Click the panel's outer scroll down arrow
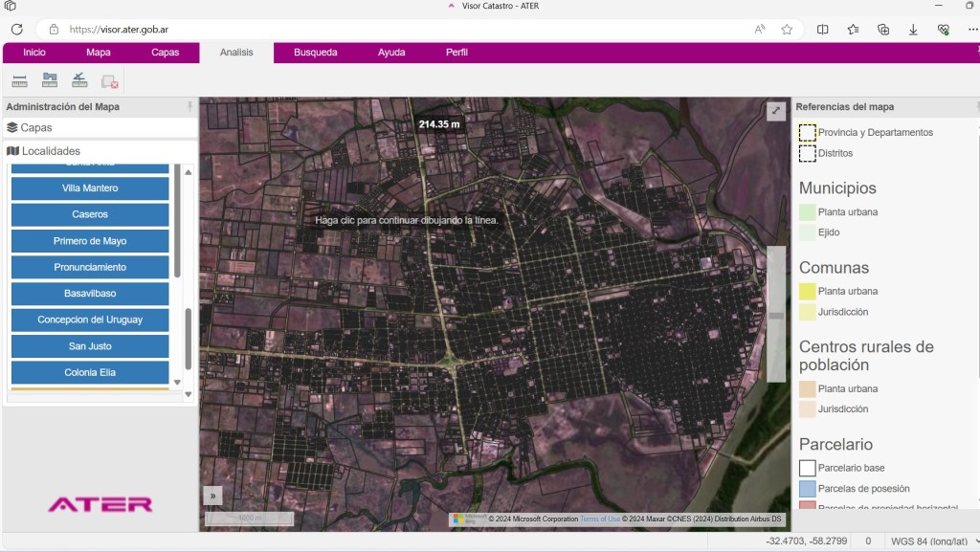The height and width of the screenshot is (552, 980). click(189, 395)
